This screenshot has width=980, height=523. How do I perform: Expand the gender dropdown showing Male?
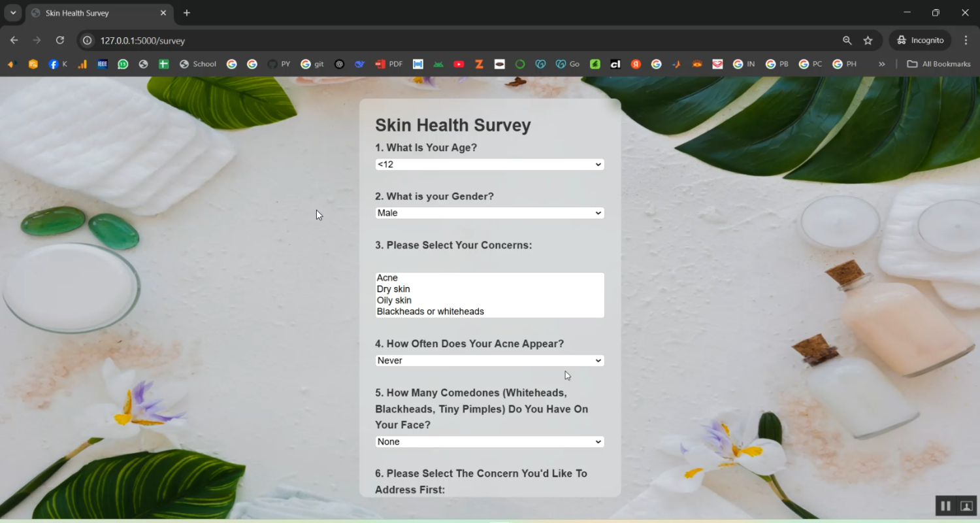tap(489, 213)
